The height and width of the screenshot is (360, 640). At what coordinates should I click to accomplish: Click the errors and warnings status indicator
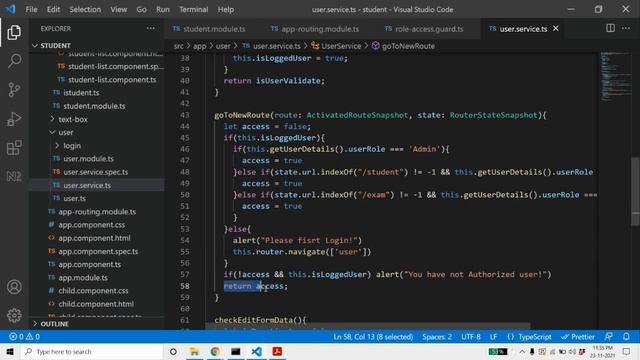tap(24, 337)
